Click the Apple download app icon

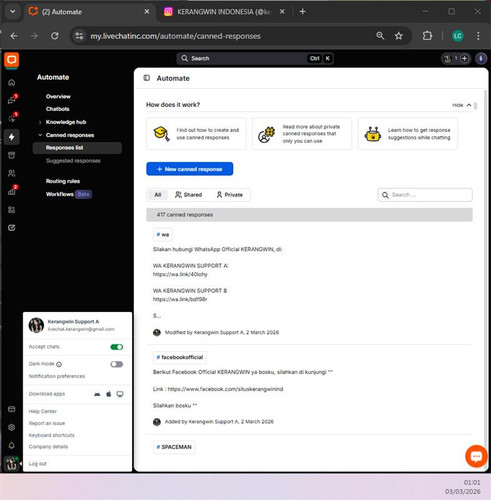[x=109, y=394]
